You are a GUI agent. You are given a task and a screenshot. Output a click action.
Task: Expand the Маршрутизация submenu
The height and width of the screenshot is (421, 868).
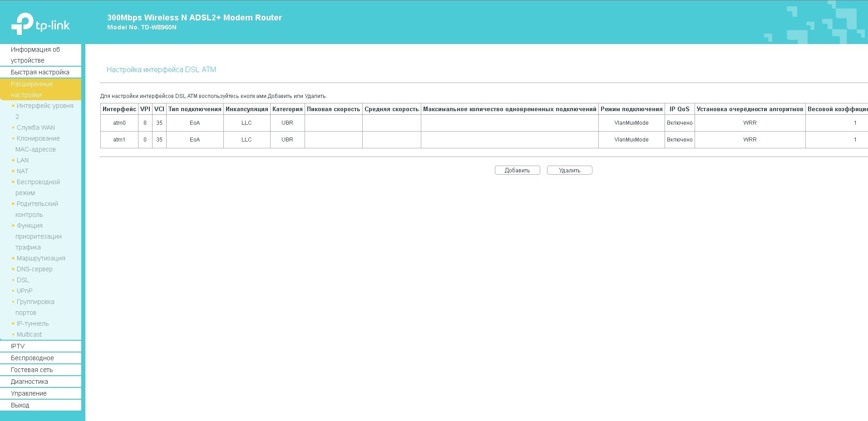pos(41,258)
